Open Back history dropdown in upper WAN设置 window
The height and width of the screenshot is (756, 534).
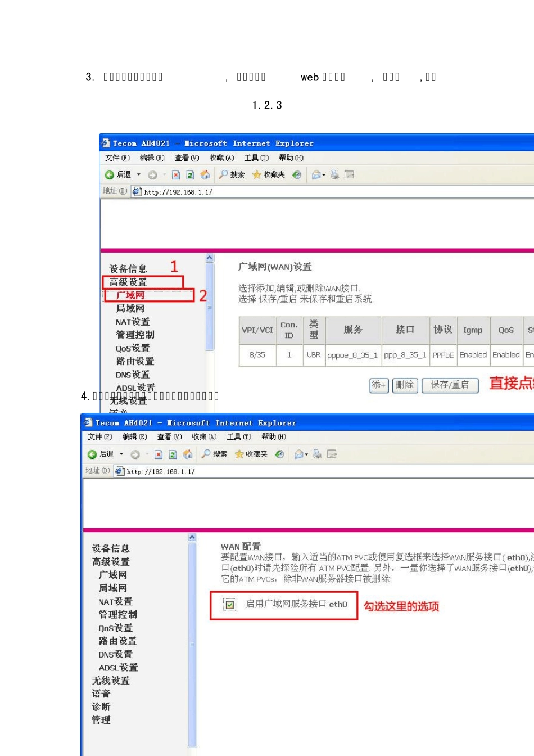pyautogui.click(x=139, y=175)
